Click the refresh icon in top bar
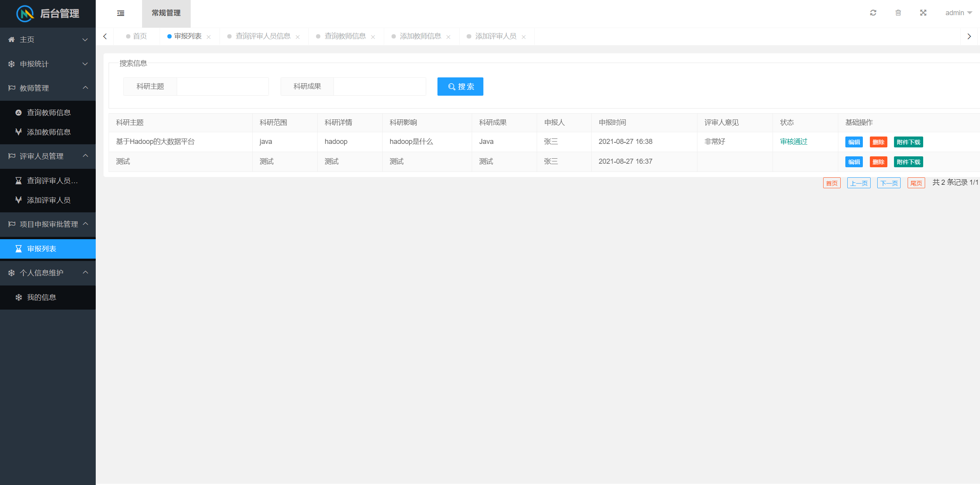Screen dimensions: 980x485 tap(873, 13)
